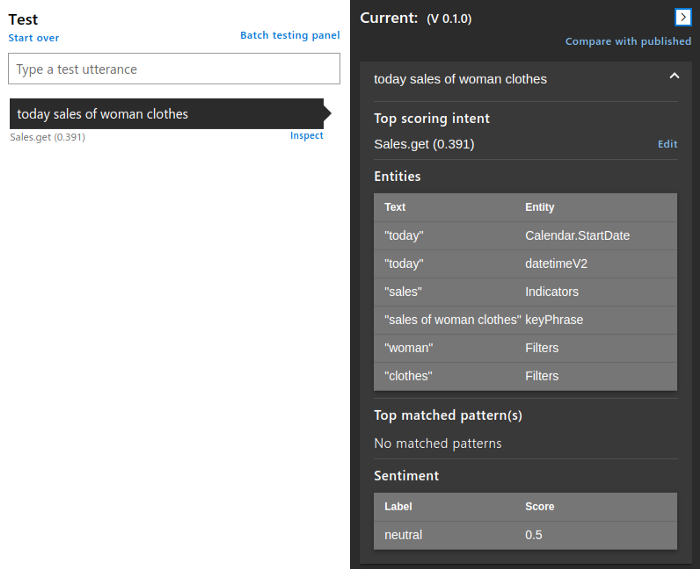Screen dimensions: 700x569
Task: Click Inspect link under the utterance
Action: (306, 136)
